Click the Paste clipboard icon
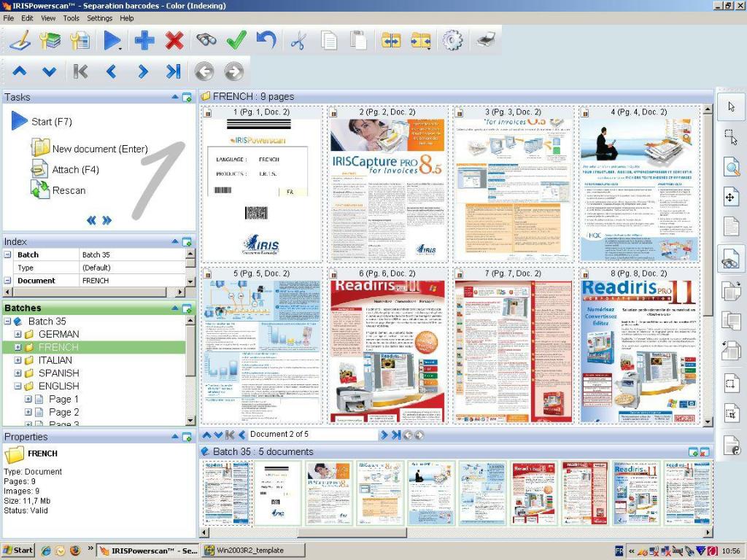 [358, 40]
